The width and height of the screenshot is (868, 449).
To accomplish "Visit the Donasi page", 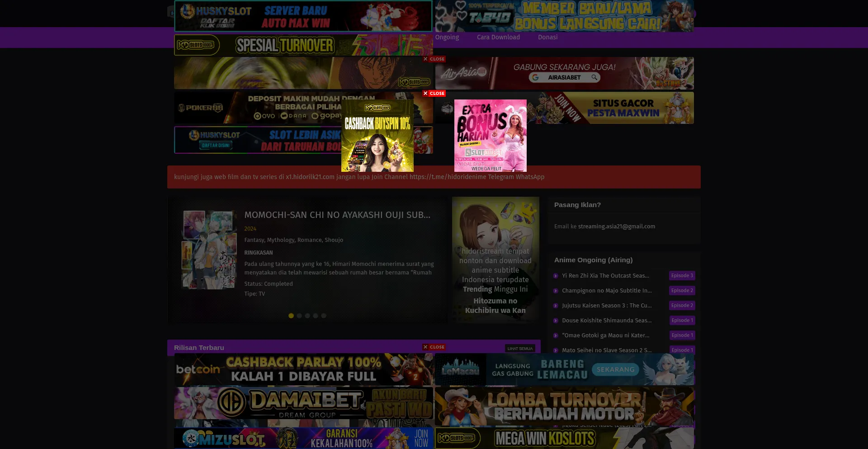I will click(547, 37).
